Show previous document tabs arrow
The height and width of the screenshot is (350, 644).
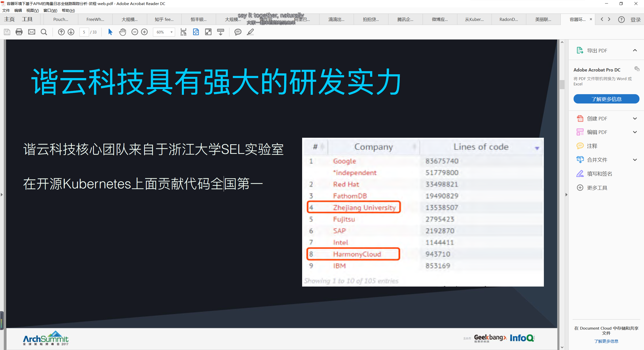point(602,19)
